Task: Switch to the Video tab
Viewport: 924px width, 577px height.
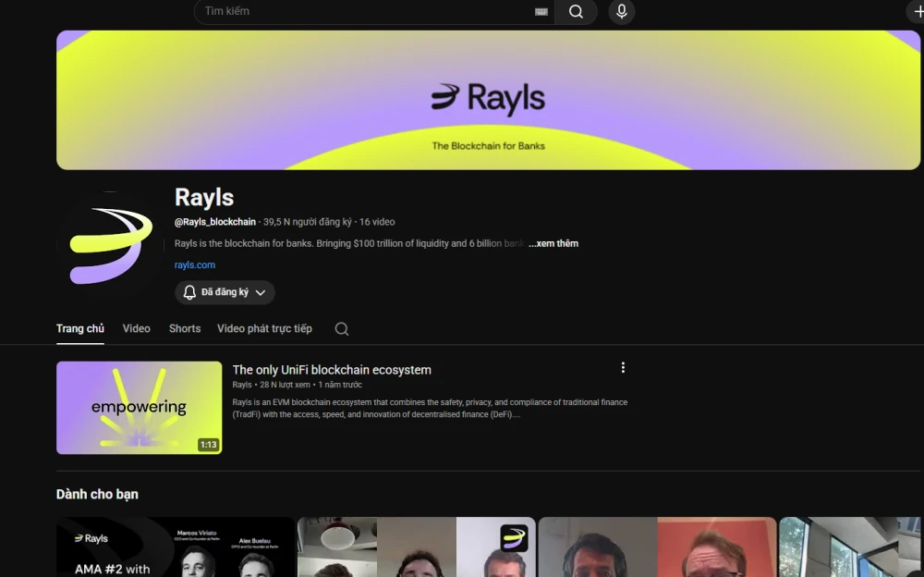Action: click(136, 328)
